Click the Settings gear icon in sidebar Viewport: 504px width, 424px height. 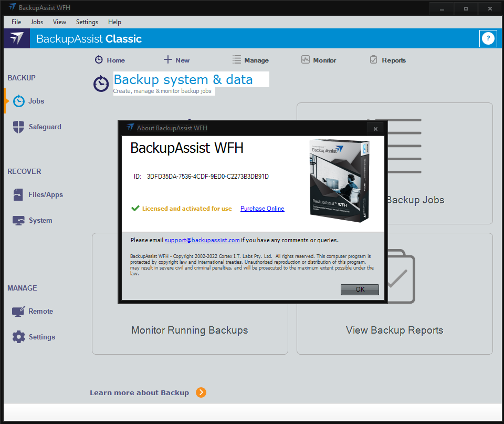(x=19, y=337)
